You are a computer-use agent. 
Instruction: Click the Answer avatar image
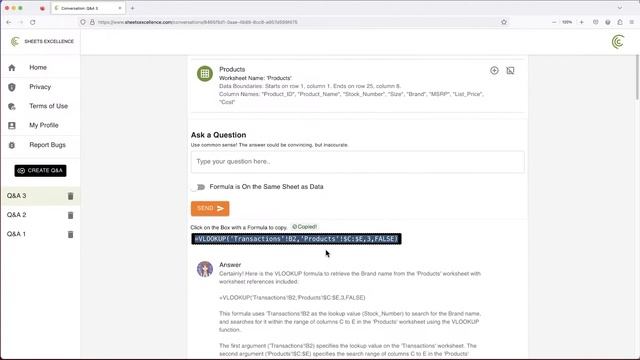[205, 269]
